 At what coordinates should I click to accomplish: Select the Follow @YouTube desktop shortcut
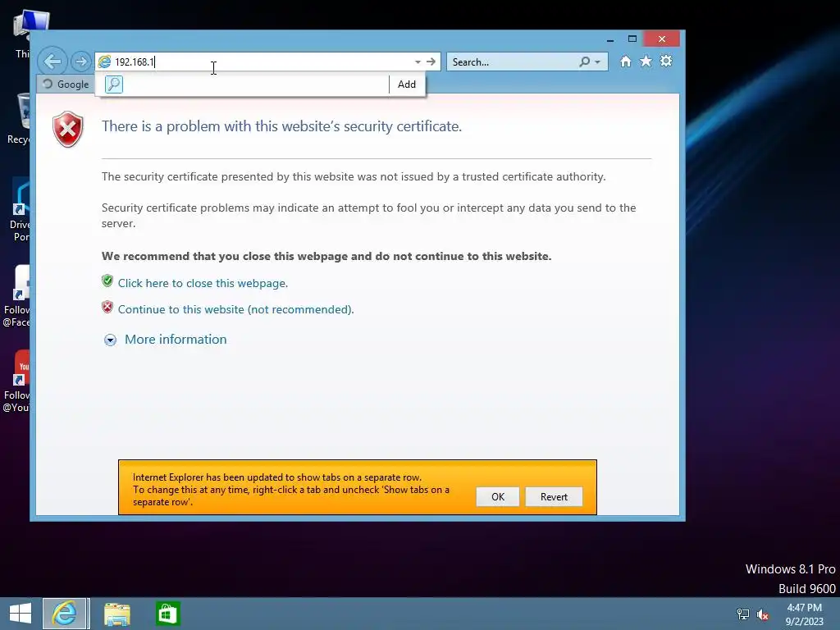(16, 381)
